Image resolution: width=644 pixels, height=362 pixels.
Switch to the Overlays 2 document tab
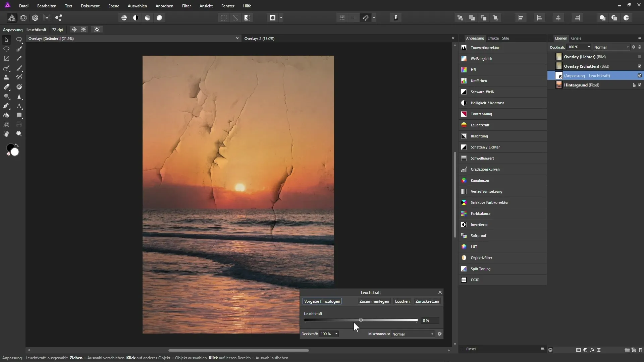point(259,39)
